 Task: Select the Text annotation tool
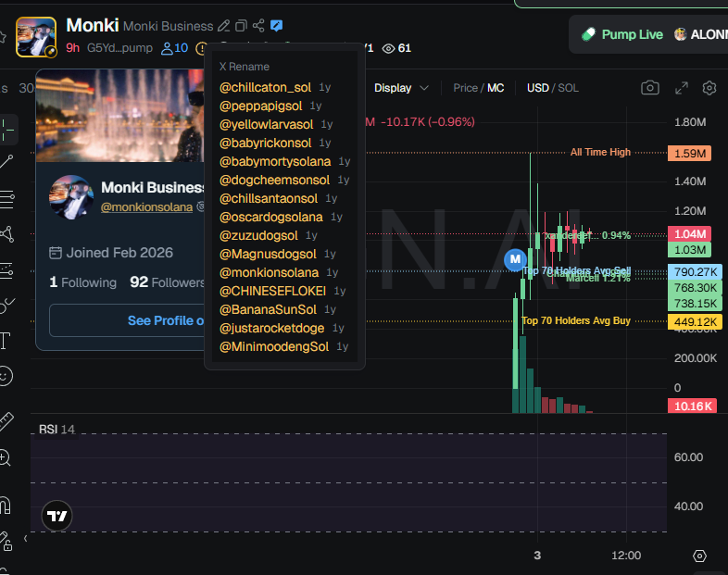point(6,341)
